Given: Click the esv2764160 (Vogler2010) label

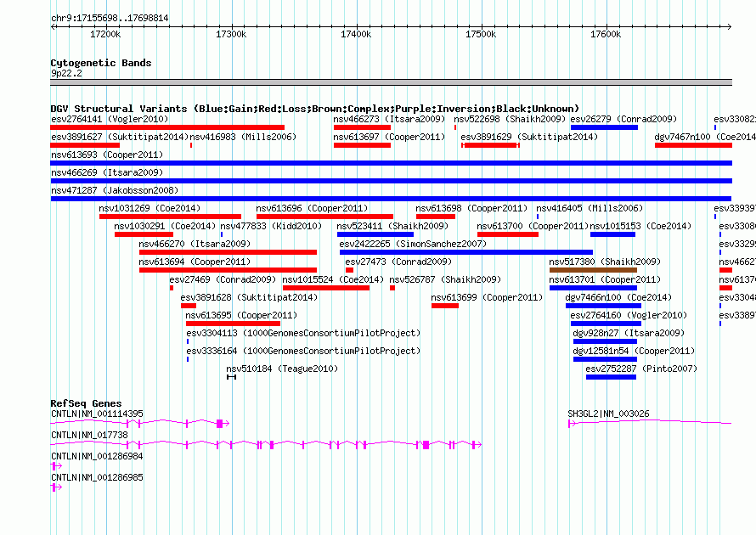Looking at the screenshot, I should click(629, 315).
